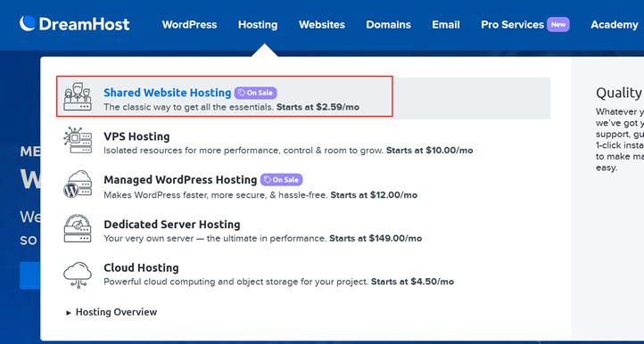Go to Managed WordPress Hosting
644x344 pixels.
(180, 180)
